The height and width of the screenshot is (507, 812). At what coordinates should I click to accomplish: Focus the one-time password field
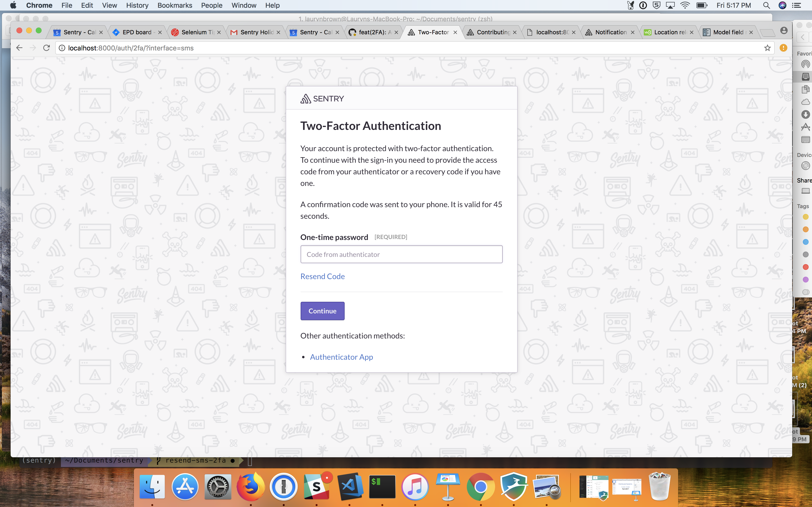click(401, 254)
